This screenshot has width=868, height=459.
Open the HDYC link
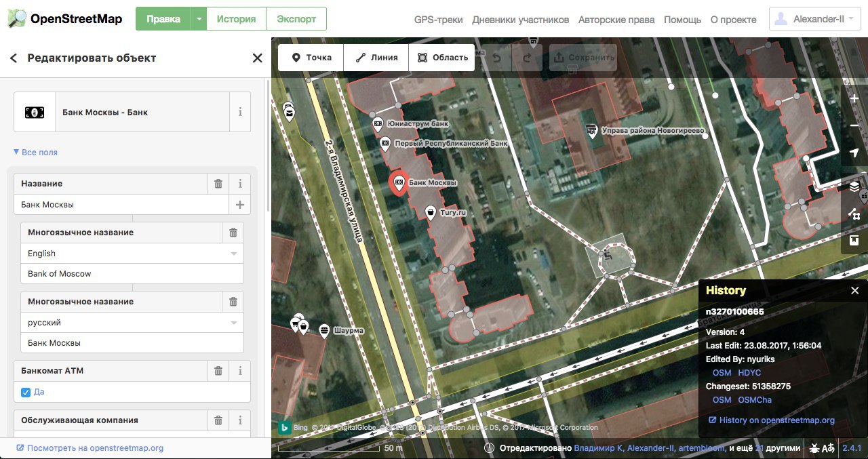tap(749, 373)
